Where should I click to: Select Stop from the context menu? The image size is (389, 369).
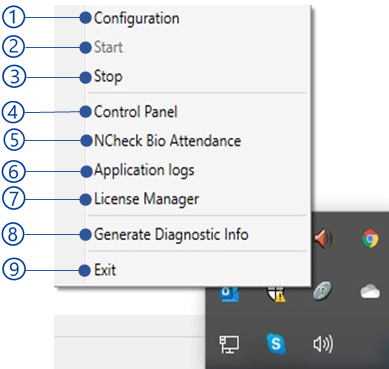(108, 77)
